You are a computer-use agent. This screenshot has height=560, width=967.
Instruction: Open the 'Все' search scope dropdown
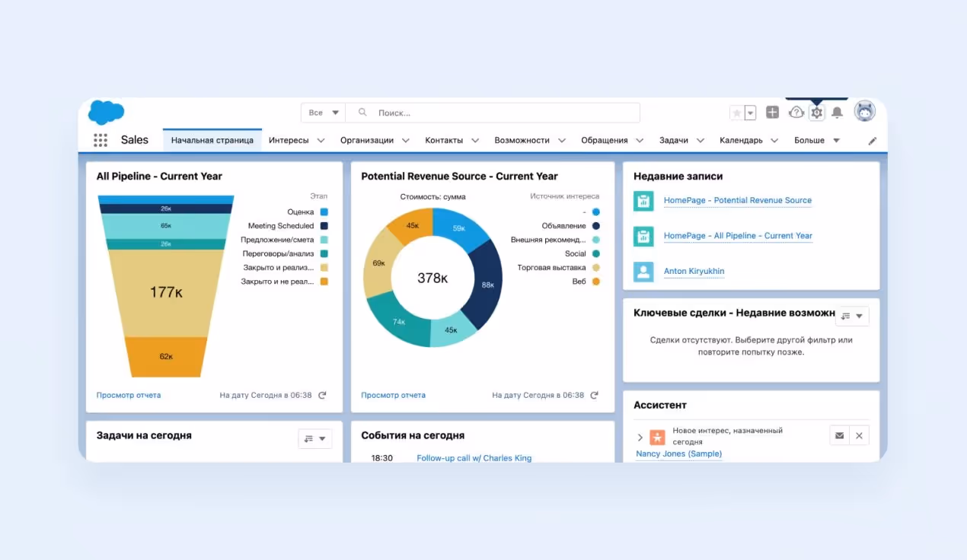(x=323, y=112)
